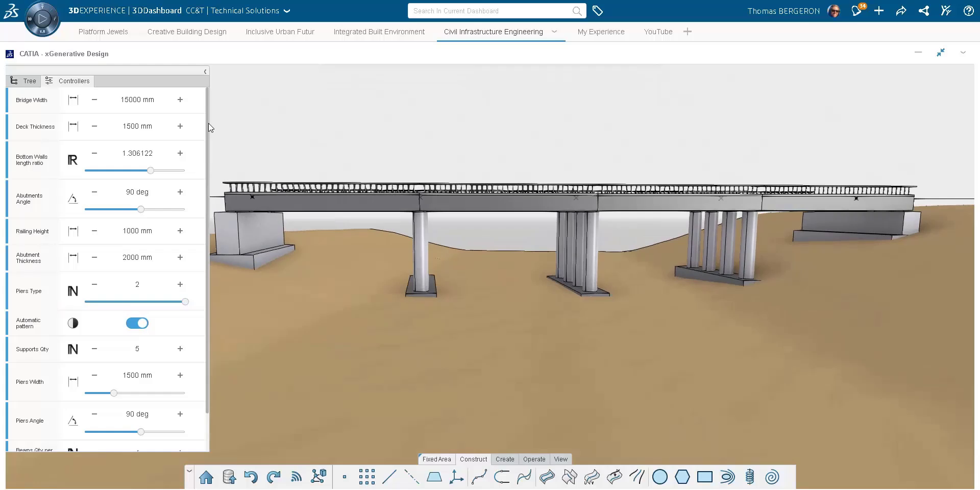Open the Technical Solutions dashboard dropdown
The height and width of the screenshot is (490, 980).
pos(287,11)
